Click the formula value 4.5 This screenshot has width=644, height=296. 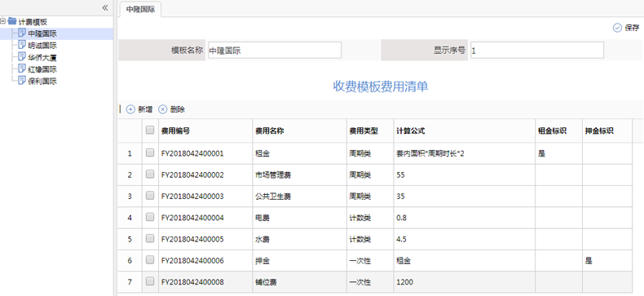(401, 239)
